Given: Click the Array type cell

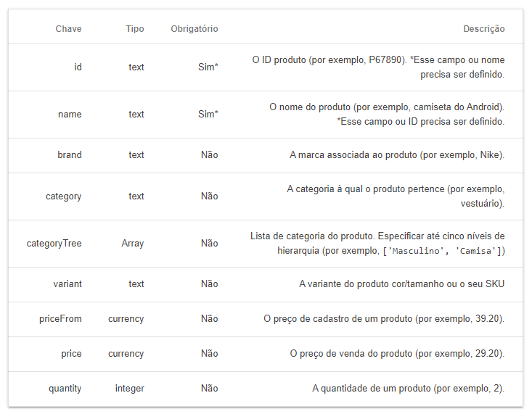Looking at the screenshot, I should 133,244.
